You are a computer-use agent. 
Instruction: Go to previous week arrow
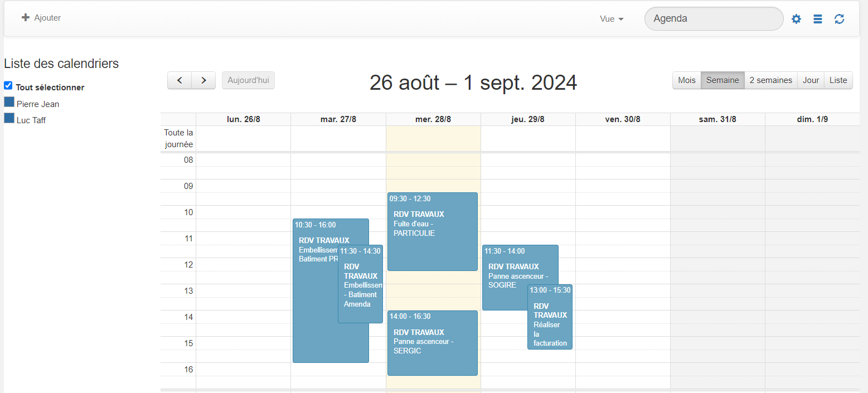point(180,80)
